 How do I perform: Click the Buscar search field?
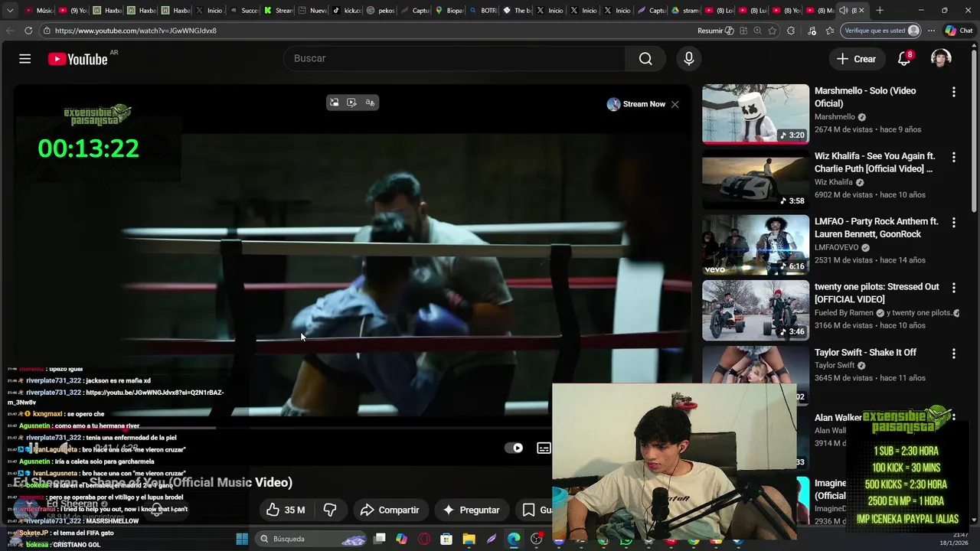coord(455,58)
